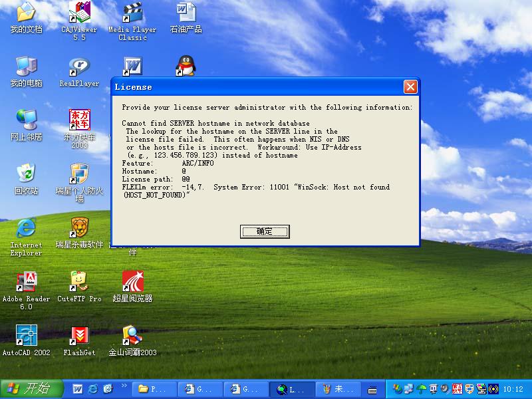The width and height of the screenshot is (532, 399).
Task: Select the AutoCAD 2002 desktop shortcut
Action: (x=26, y=340)
